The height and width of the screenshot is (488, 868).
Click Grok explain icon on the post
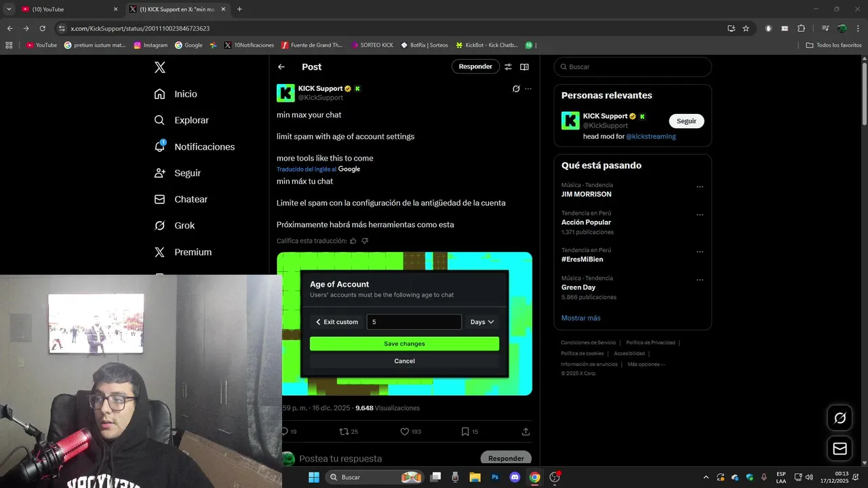[x=516, y=89]
